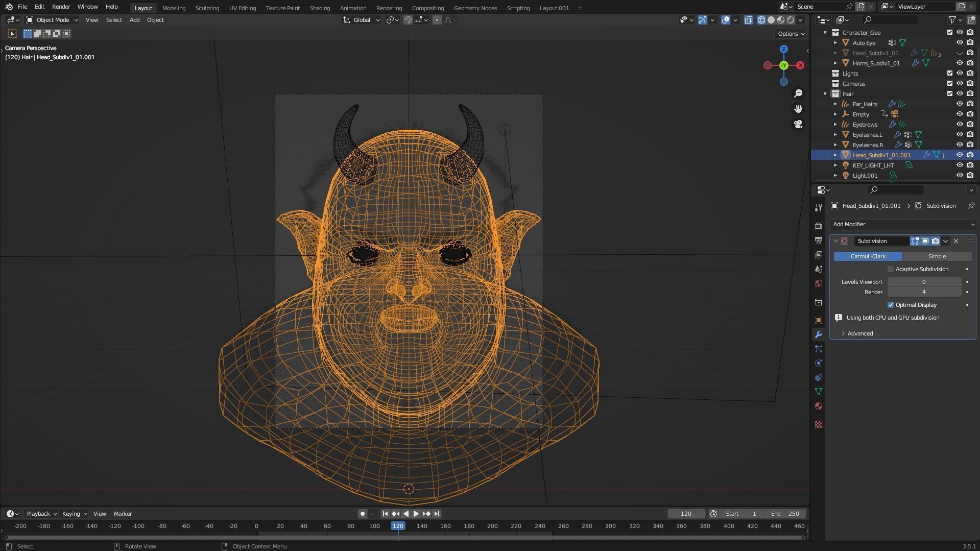Click the play animation button
Image resolution: width=980 pixels, height=551 pixels.
point(416,514)
